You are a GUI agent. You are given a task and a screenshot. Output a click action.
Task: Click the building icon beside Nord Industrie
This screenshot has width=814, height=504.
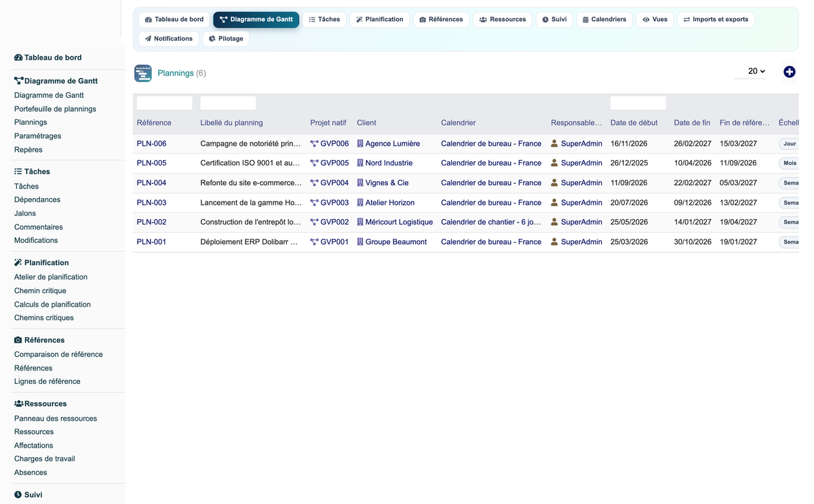pos(360,163)
